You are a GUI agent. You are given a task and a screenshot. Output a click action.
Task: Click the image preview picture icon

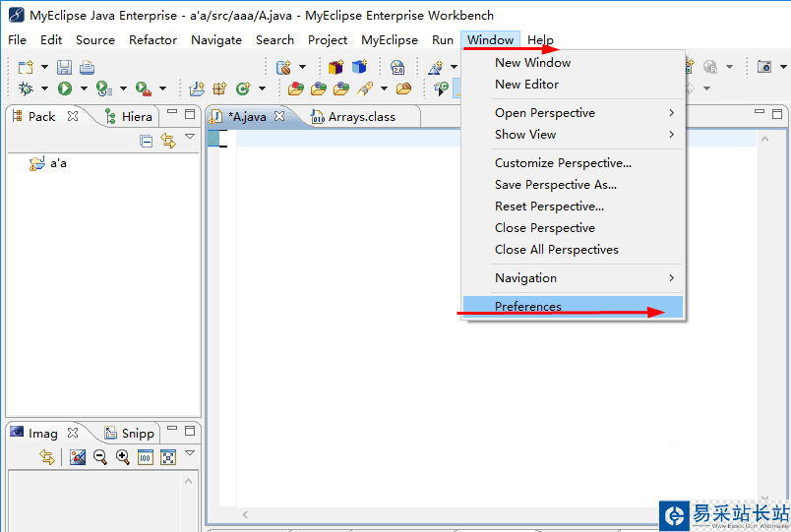coord(78,457)
